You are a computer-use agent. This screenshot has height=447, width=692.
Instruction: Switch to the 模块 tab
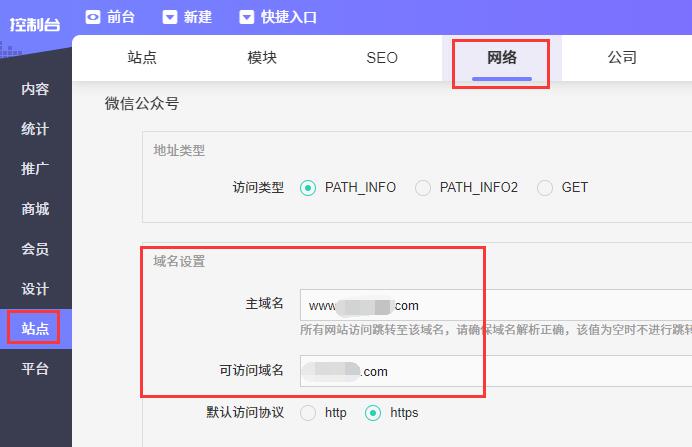(x=262, y=58)
